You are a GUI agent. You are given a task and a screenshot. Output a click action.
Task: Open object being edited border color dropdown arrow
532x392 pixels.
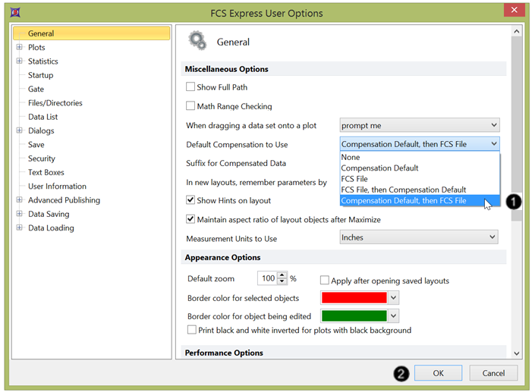coord(393,316)
